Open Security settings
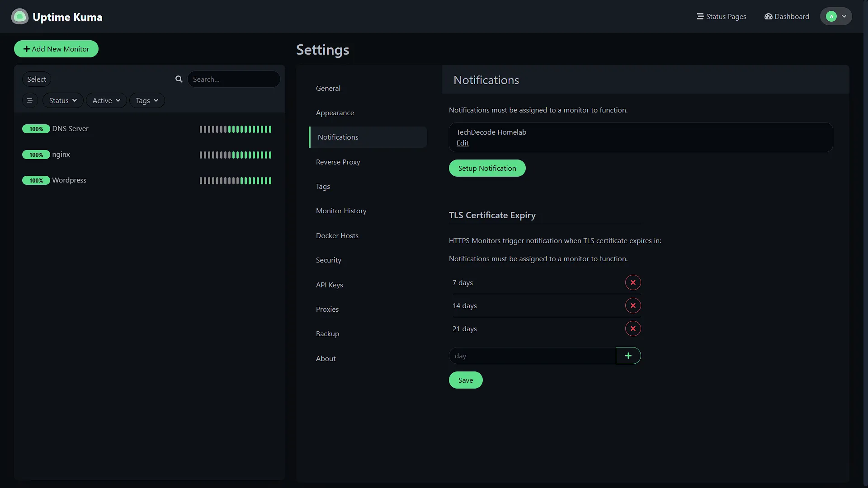The width and height of the screenshot is (868, 488). tap(368, 260)
